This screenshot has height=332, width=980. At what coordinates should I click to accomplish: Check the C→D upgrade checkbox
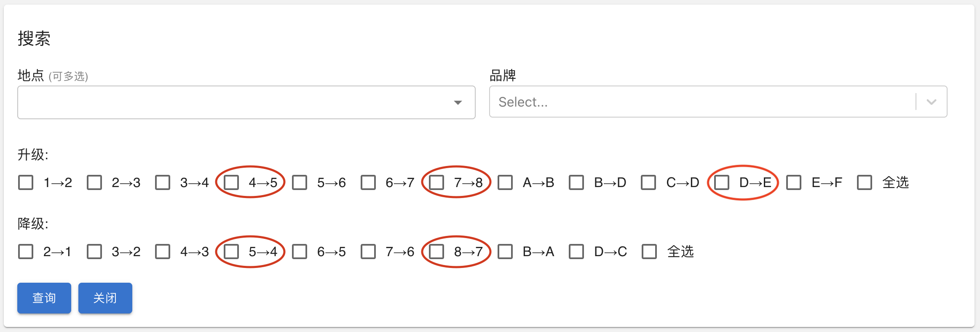pos(648,183)
